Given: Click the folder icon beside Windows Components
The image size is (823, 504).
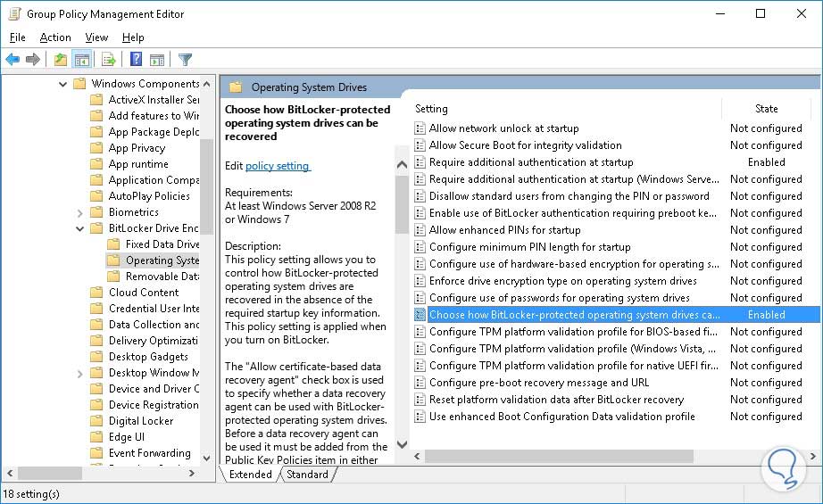Looking at the screenshot, I should coord(79,83).
